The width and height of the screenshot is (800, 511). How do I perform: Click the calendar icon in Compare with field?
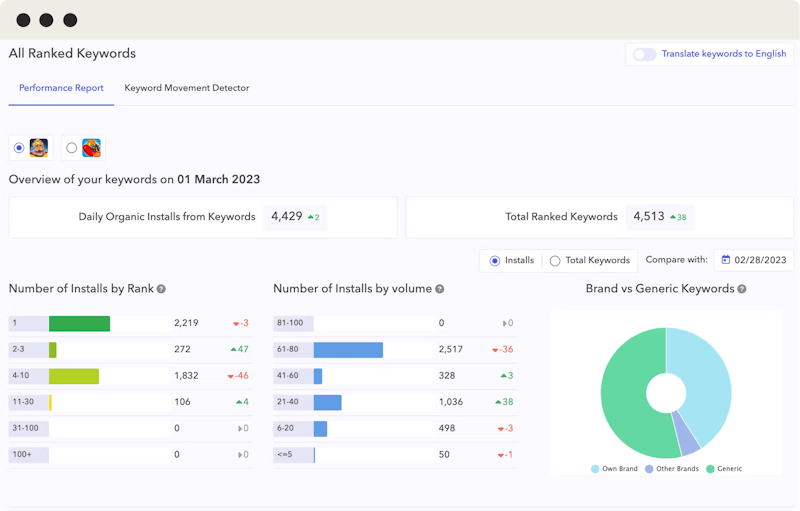(x=726, y=260)
